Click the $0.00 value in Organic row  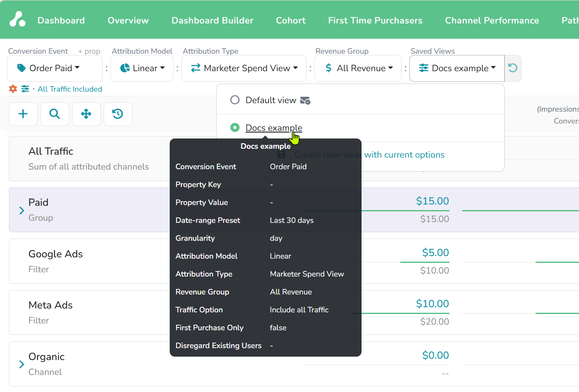435,355
